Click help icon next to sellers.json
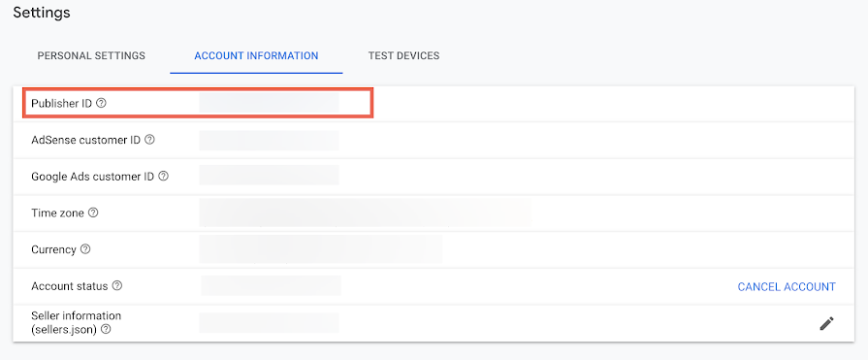 105,329
